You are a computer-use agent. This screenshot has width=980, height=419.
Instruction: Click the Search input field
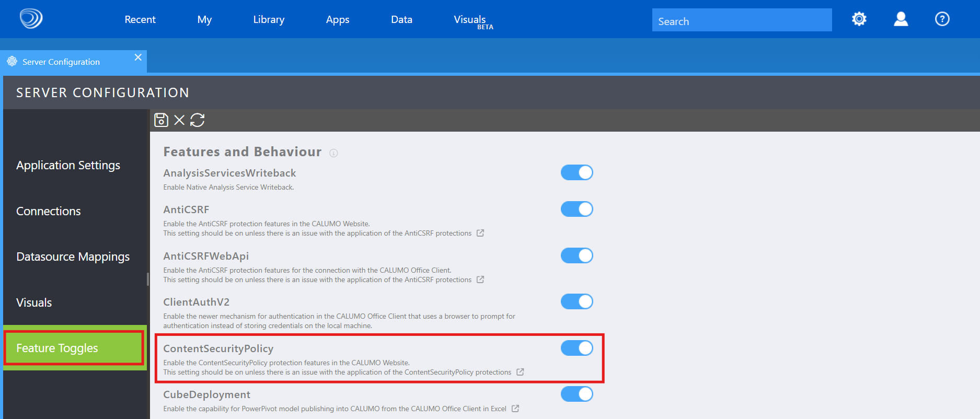point(742,20)
